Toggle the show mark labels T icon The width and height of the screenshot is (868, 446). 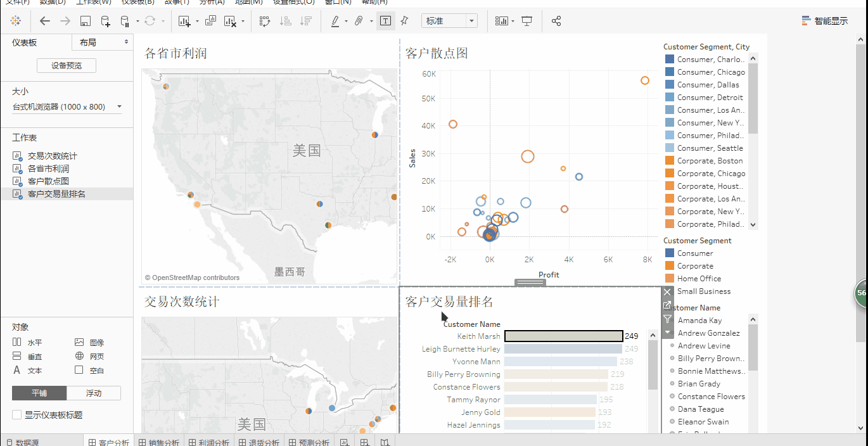(x=385, y=21)
